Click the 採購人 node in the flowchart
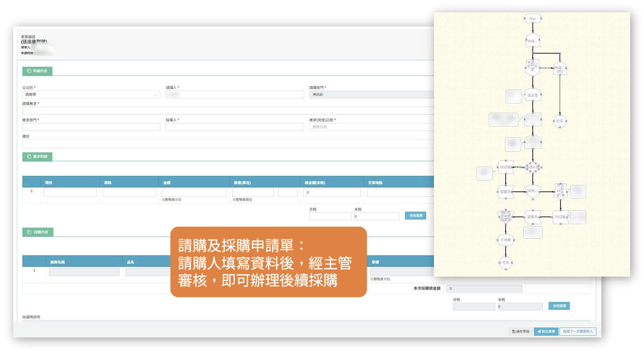The width and height of the screenshot is (644, 351). [533, 191]
